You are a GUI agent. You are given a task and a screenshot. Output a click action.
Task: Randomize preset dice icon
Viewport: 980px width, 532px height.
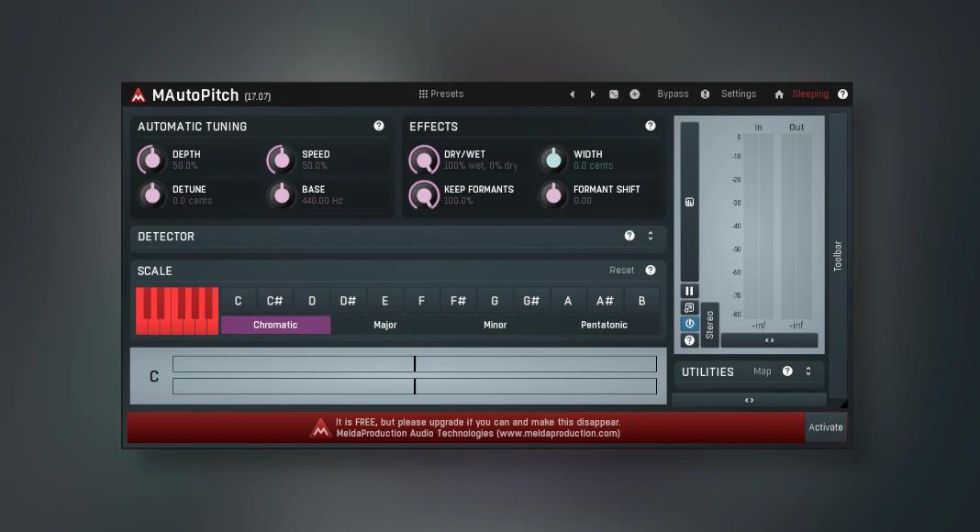pyautogui.click(x=614, y=94)
